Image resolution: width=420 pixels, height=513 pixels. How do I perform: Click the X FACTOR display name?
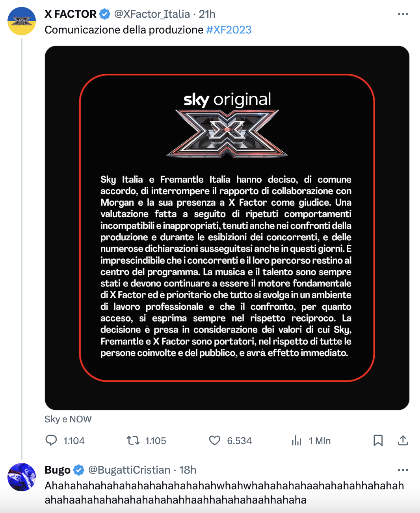click(71, 14)
